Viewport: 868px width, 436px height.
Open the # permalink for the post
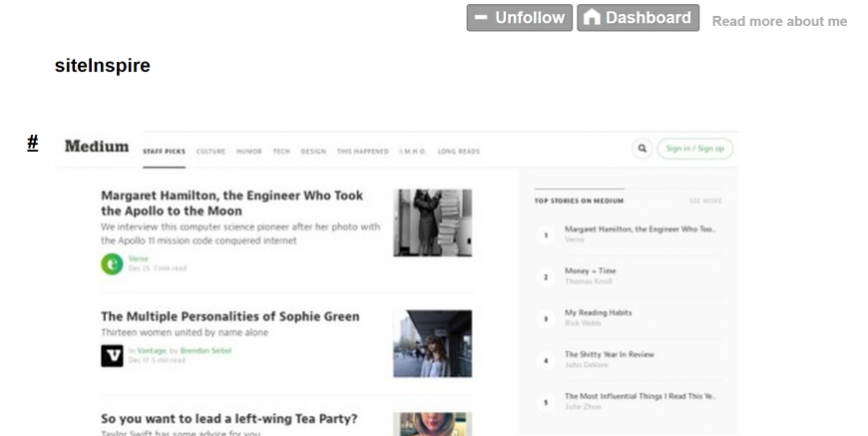(x=33, y=143)
